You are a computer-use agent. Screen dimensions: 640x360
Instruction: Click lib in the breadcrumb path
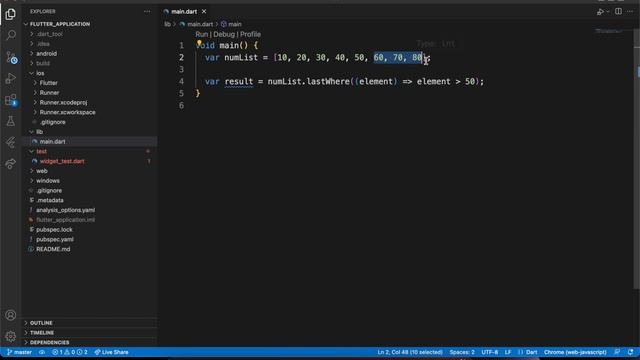click(x=167, y=24)
